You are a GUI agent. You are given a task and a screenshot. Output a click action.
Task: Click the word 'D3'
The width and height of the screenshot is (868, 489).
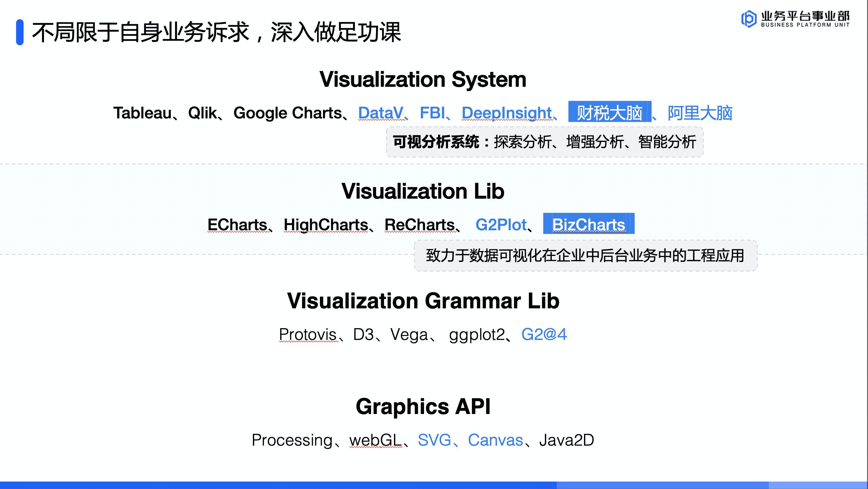click(x=363, y=334)
